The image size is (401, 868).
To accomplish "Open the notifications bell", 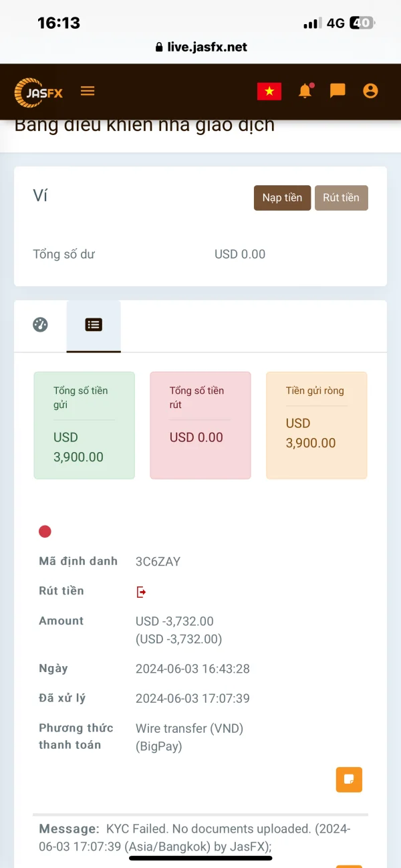I will tap(305, 91).
